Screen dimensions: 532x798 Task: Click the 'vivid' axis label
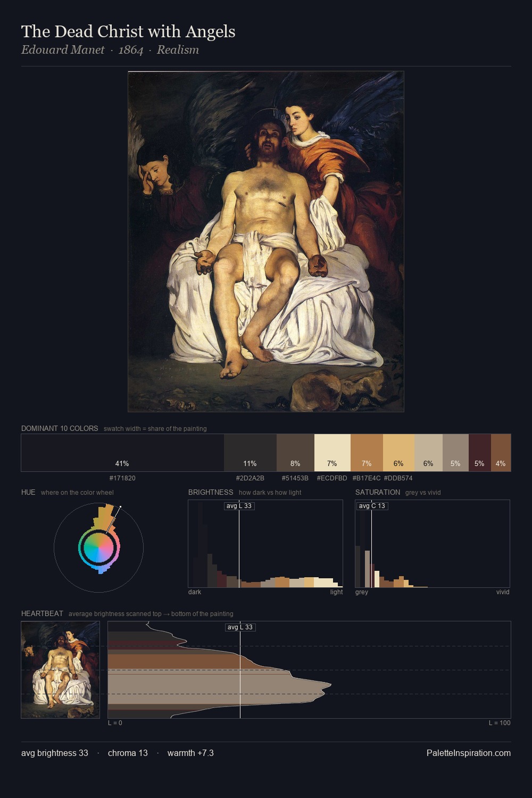[x=503, y=592]
